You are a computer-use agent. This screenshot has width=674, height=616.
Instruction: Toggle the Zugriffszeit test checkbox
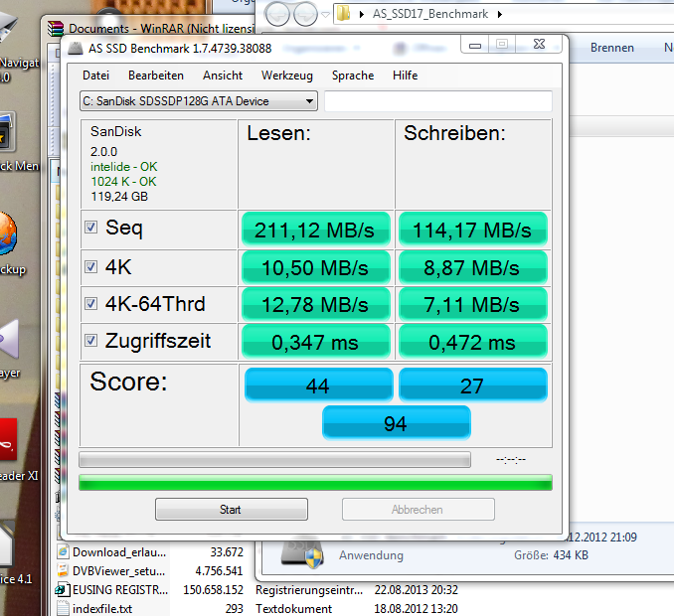pyautogui.click(x=90, y=341)
